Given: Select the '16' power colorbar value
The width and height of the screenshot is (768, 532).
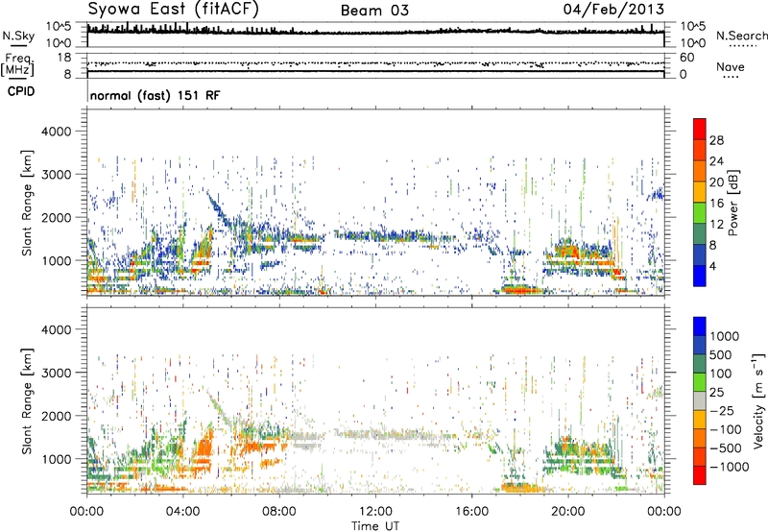Looking at the screenshot, I should (x=716, y=204).
